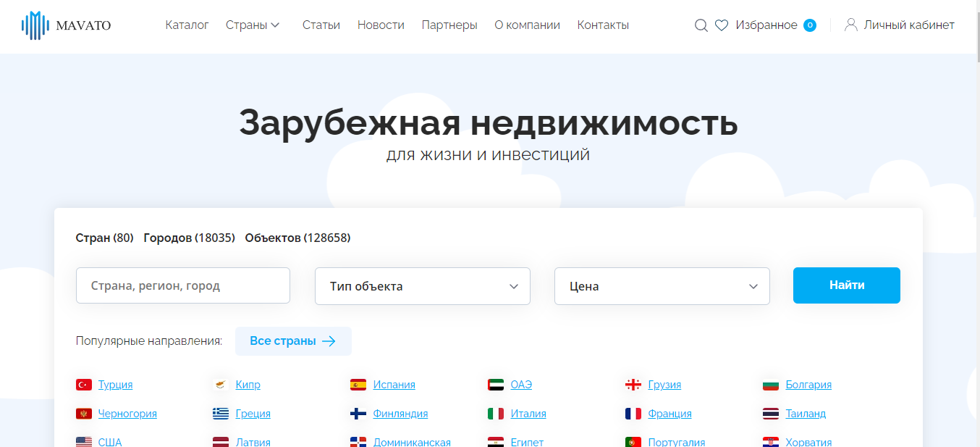Open the Тип объекта dropdown
Screen dimensions: 980x447
423,286
